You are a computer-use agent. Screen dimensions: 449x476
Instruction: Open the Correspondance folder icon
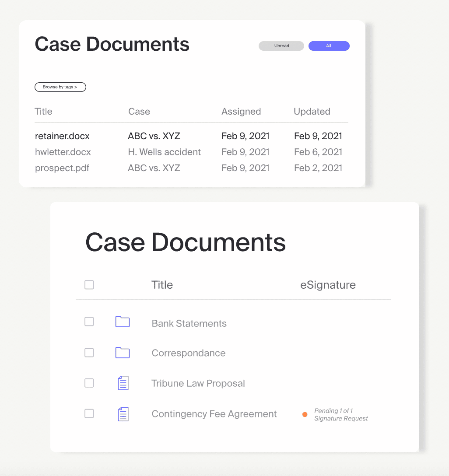pos(123,353)
